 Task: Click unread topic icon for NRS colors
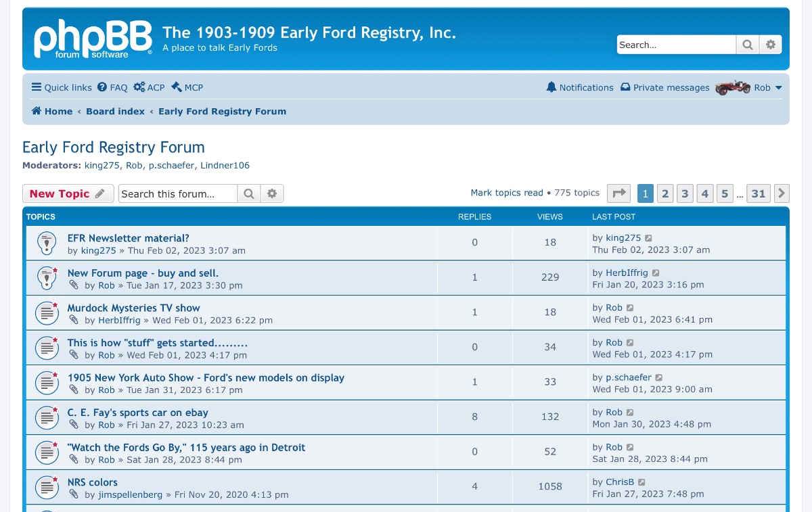point(47,488)
